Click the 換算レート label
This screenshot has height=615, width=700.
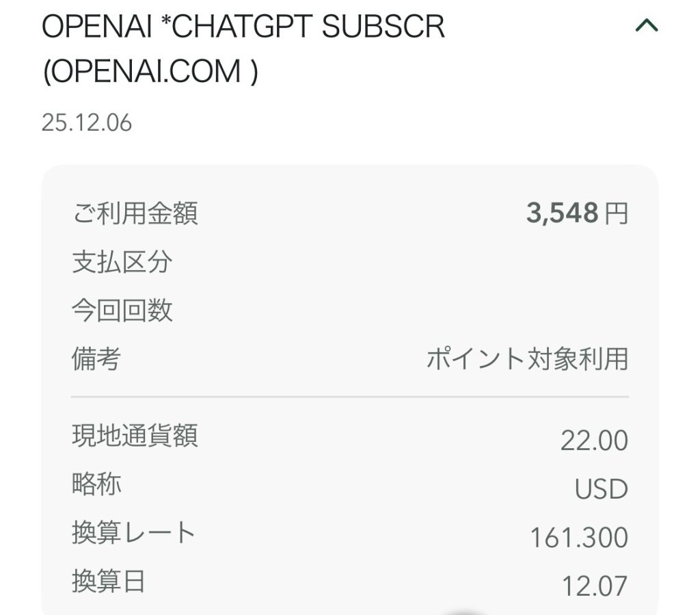tap(134, 533)
